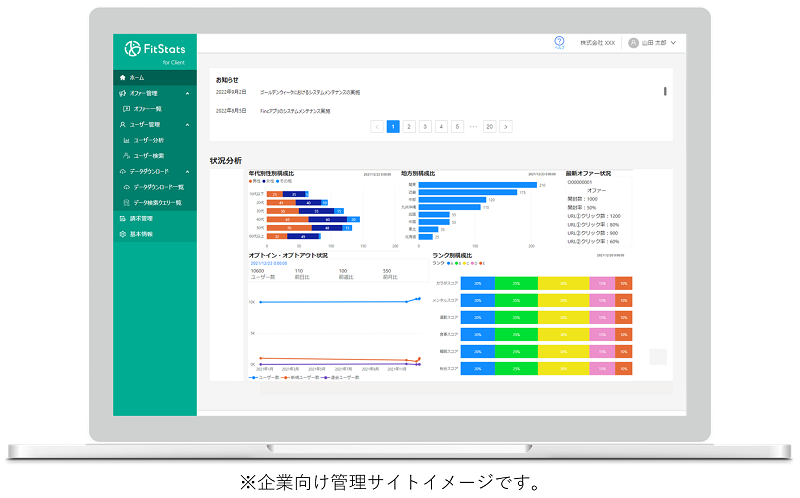Open the 2022年8月5日 Fincアプリ maintenance notice

tap(295, 111)
